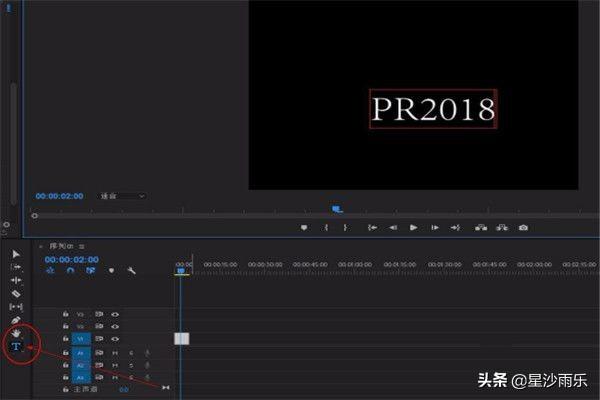Select the clip on track V1
This screenshot has height=400, width=600.
pyautogui.click(x=182, y=339)
